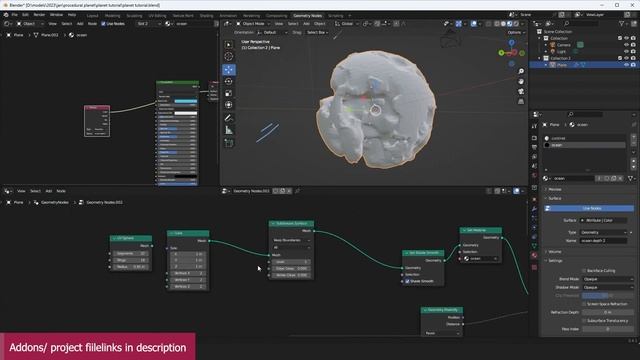640x360 pixels.
Task: Open the Window menu
Action: [x=56, y=15]
